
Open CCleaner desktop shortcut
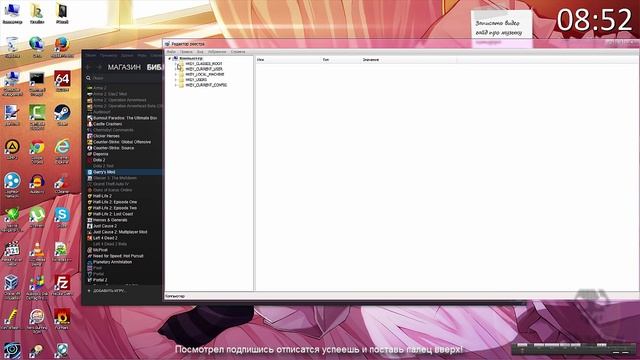(62, 183)
